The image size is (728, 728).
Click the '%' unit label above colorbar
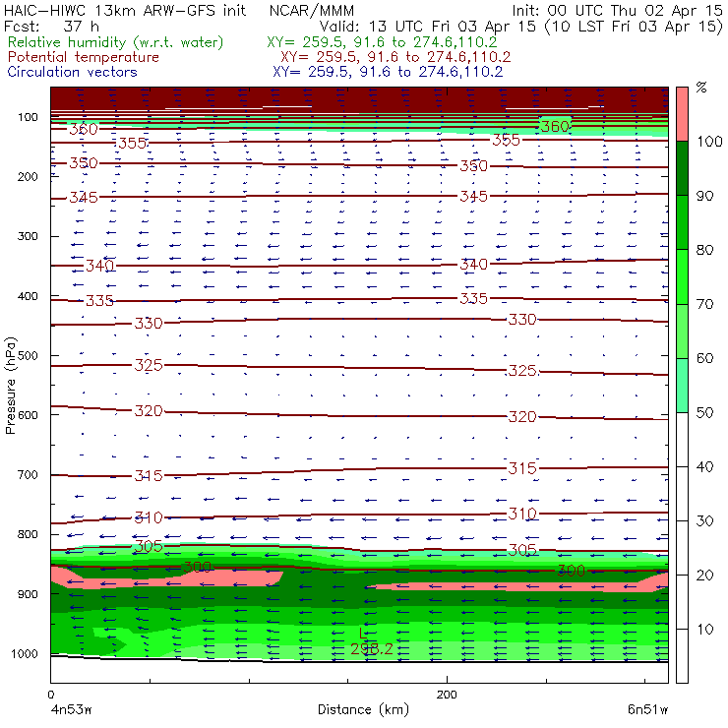[x=701, y=87]
